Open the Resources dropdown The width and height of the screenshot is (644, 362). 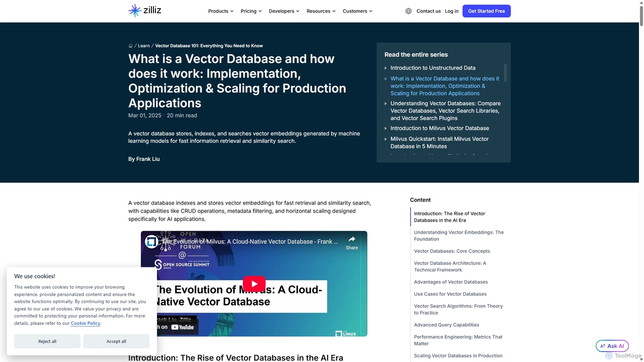[x=321, y=11]
